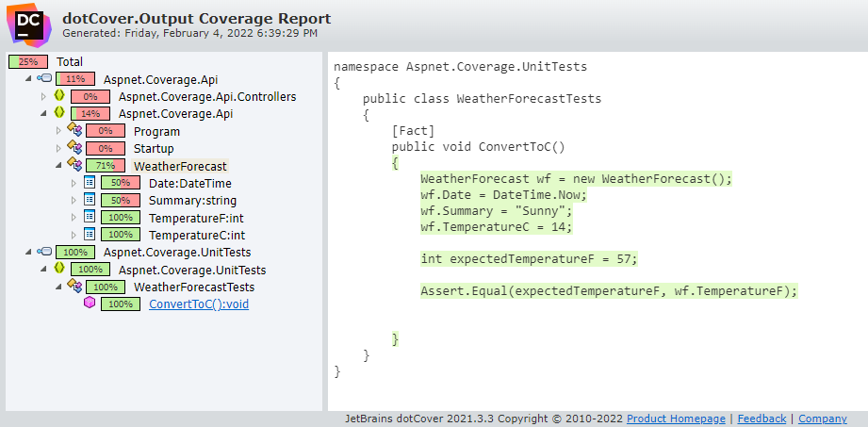Collapse the WeatherForecast class node
This screenshot has width=868, height=427.
coord(59,166)
